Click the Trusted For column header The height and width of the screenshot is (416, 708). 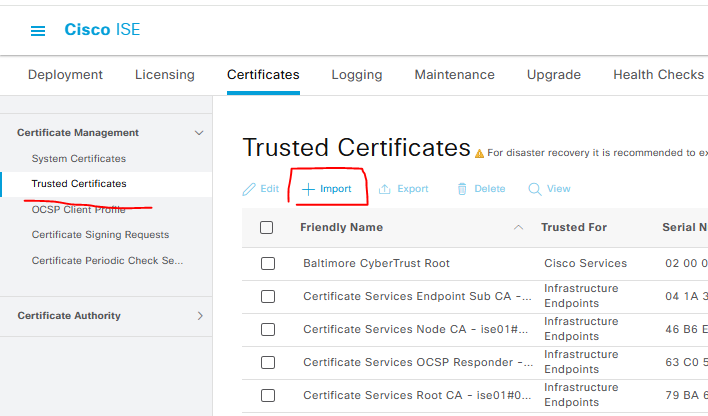(574, 228)
